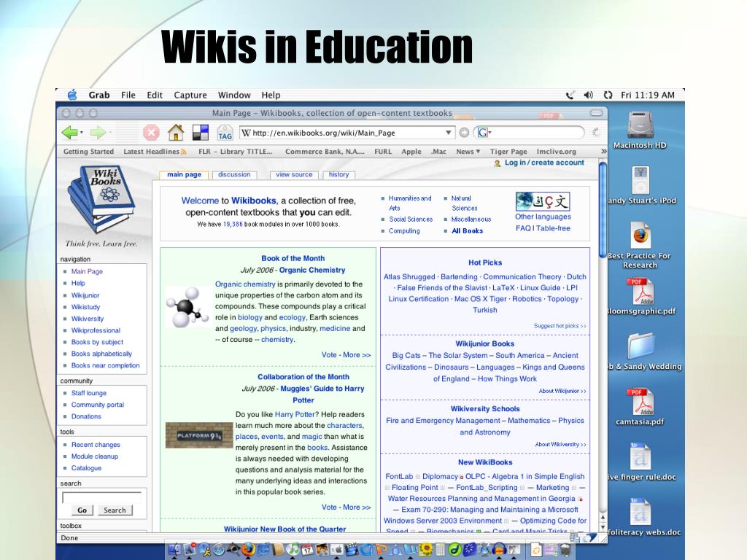Click the browser's vertical scrollbar thumb
747x560 pixels.
click(x=603, y=209)
